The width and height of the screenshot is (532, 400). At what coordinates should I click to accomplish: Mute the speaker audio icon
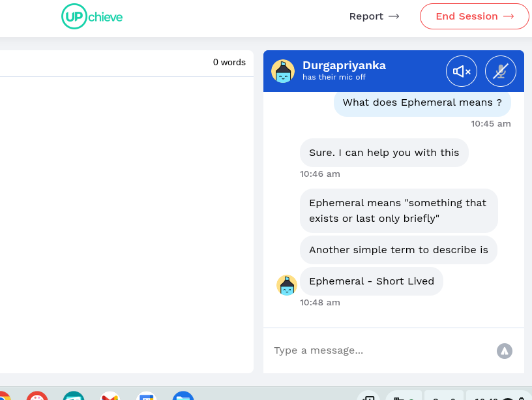(x=462, y=71)
